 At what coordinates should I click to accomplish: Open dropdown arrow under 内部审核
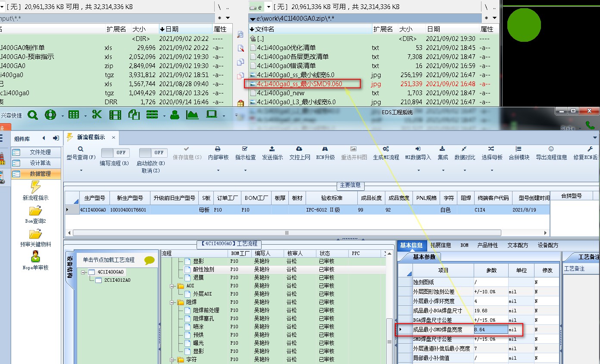pyautogui.click(x=218, y=171)
